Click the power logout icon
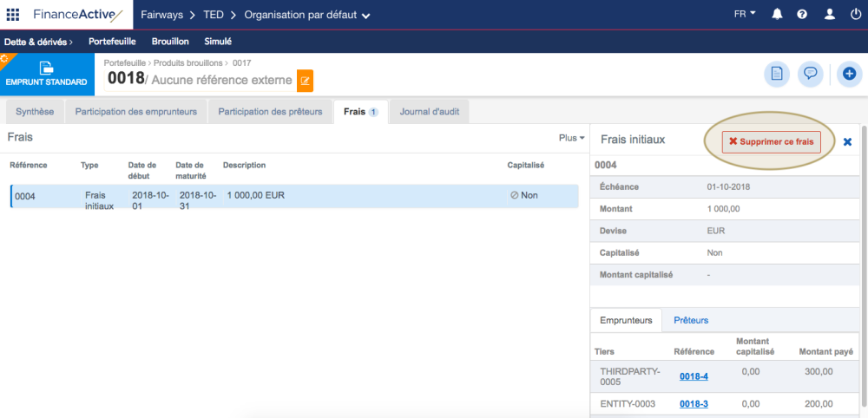The height and width of the screenshot is (418, 868). pos(856,15)
